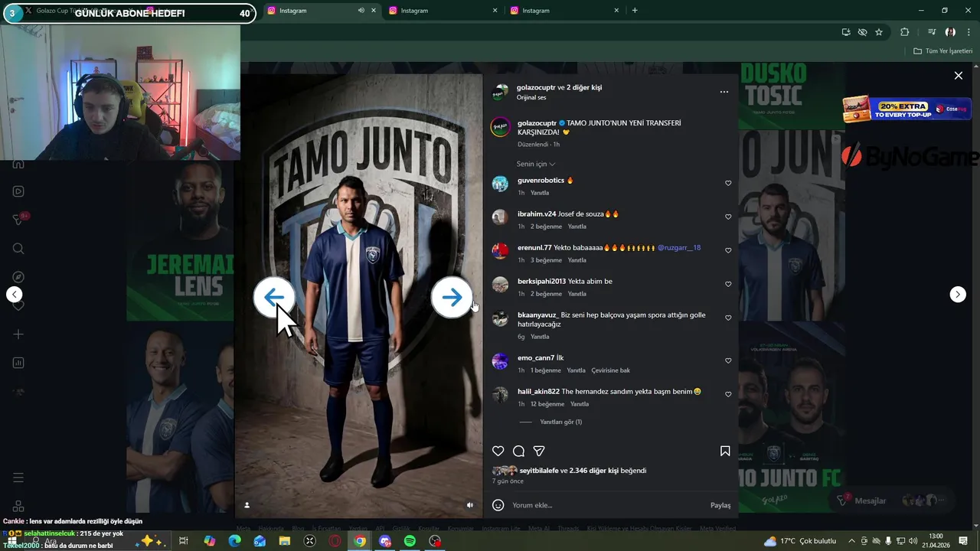Viewport: 980px width, 551px height.
Task: Open the 'Tüm Yer İşaretleri' bookmarks folder
Action: click(942, 51)
